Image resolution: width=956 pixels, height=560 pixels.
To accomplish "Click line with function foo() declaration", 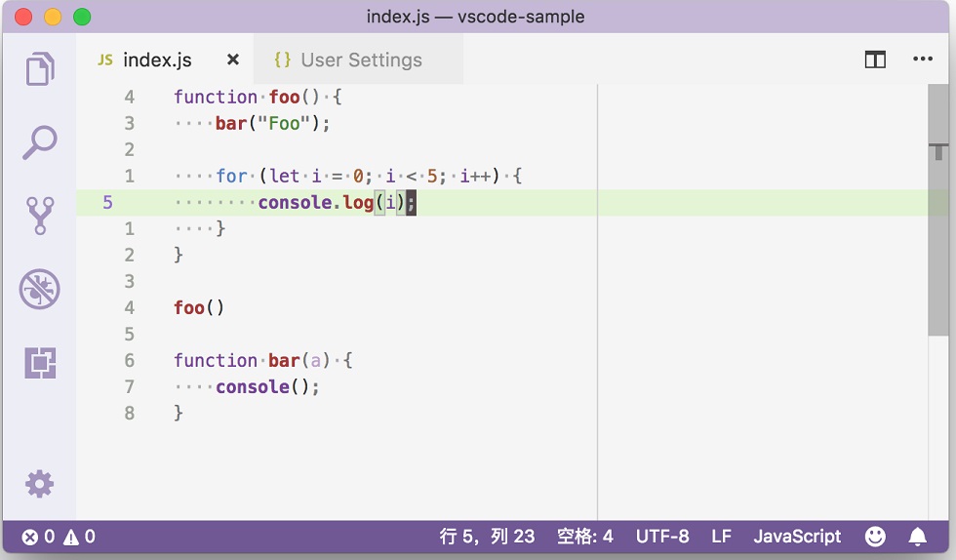I will (258, 97).
